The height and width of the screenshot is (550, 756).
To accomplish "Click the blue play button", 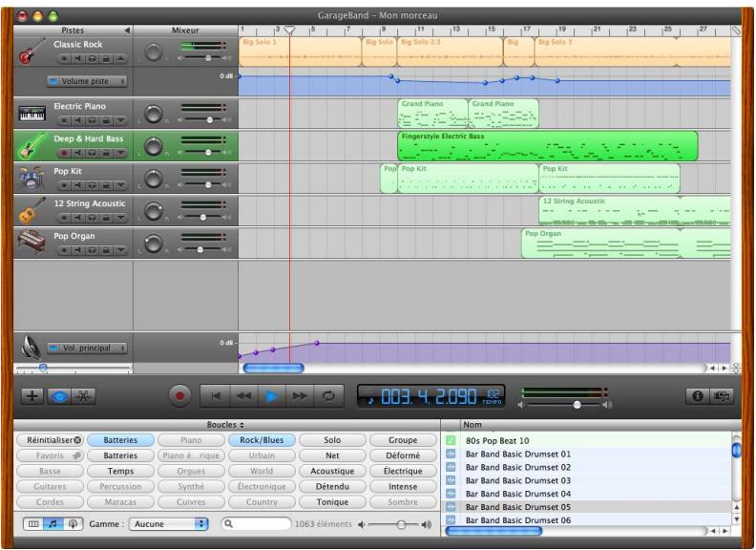I will click(271, 396).
